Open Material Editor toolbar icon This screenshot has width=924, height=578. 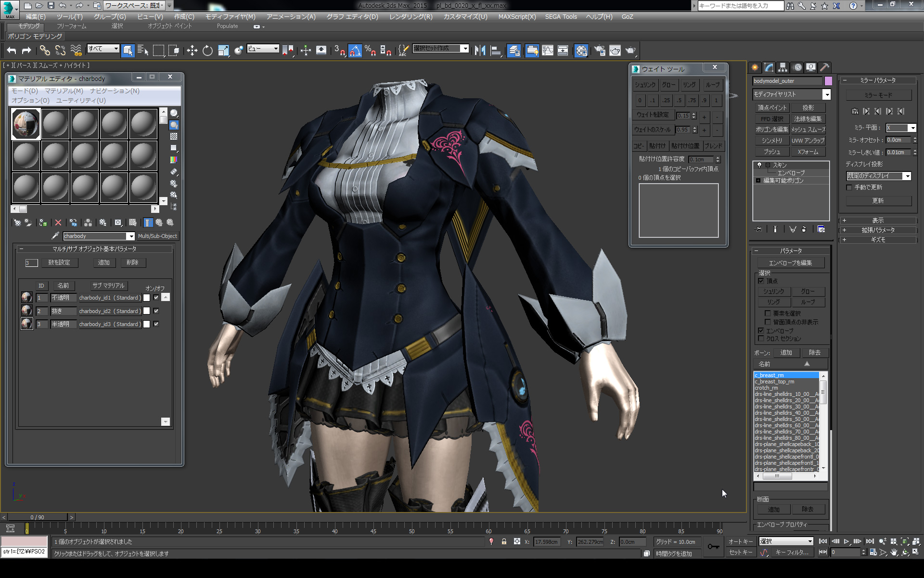[581, 50]
